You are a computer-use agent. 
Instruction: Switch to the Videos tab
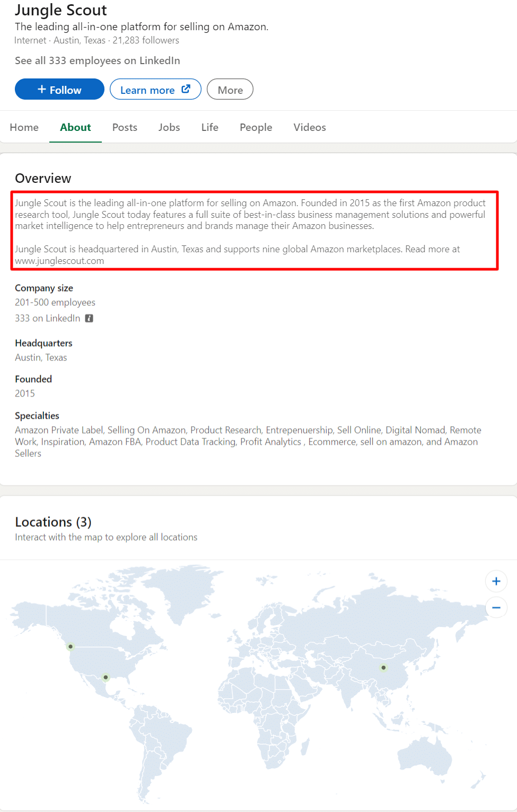310,127
